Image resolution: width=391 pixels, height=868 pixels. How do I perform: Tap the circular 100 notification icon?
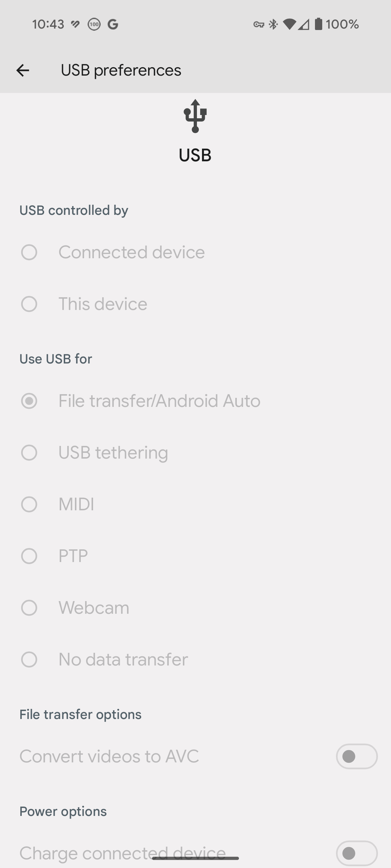[x=94, y=24]
